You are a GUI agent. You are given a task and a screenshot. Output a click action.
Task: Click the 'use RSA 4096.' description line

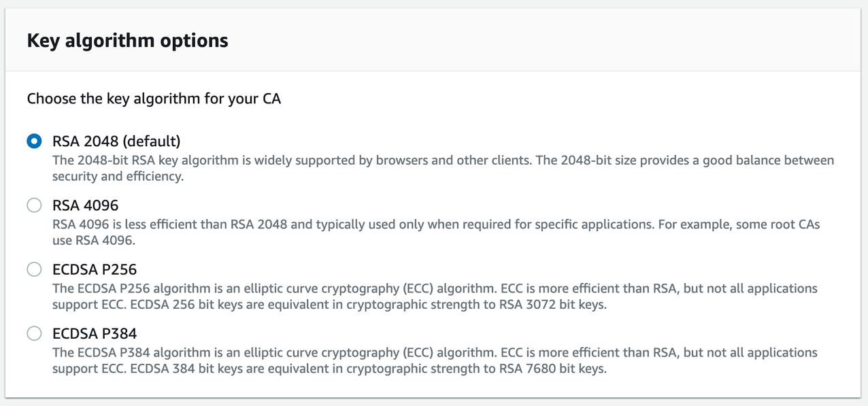94,240
